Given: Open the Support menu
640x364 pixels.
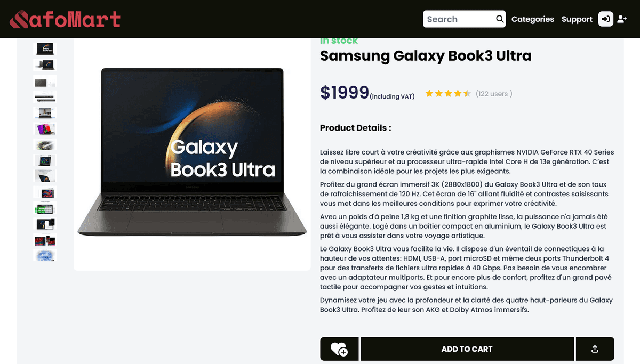Looking at the screenshot, I should [577, 19].
